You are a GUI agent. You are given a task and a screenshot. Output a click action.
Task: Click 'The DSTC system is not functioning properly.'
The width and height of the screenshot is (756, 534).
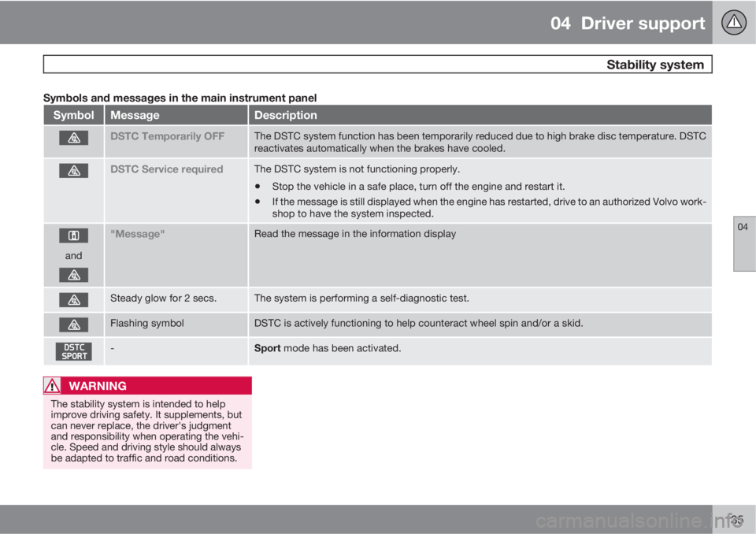click(358, 169)
